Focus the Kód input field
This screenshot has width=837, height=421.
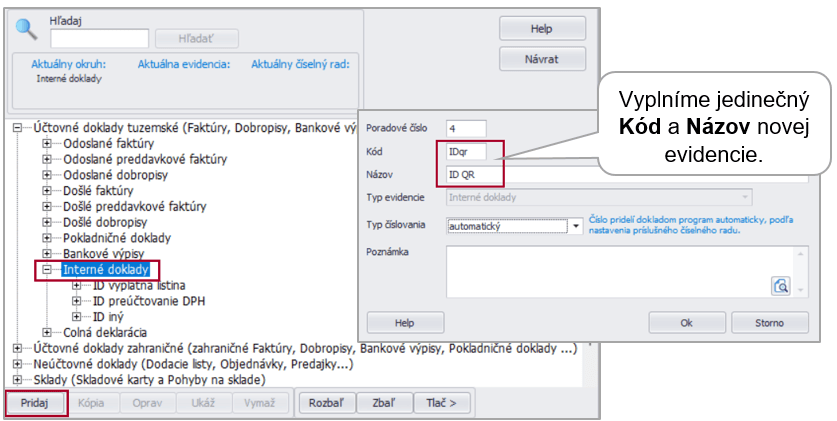(473, 151)
